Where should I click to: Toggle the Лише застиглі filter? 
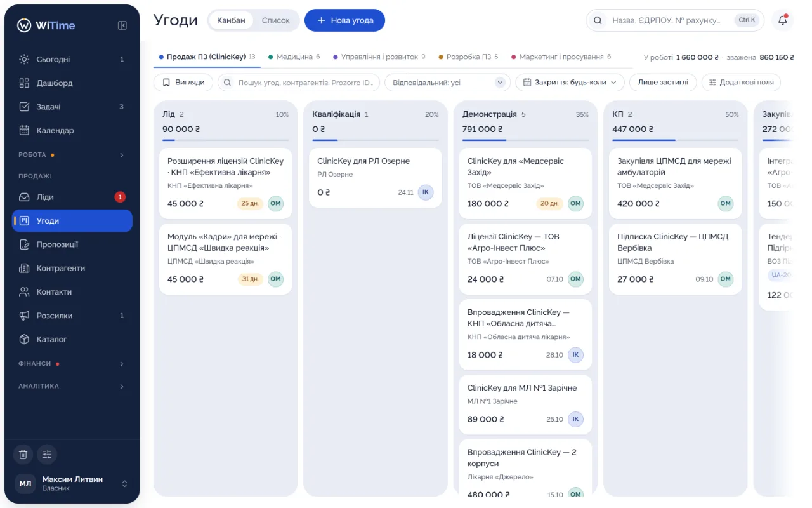(x=663, y=83)
